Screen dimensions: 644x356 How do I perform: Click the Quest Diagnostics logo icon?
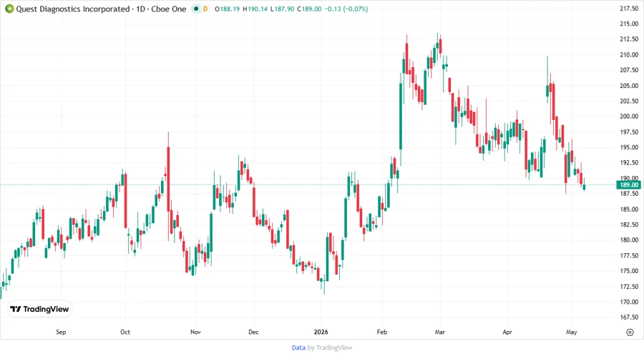click(9, 9)
